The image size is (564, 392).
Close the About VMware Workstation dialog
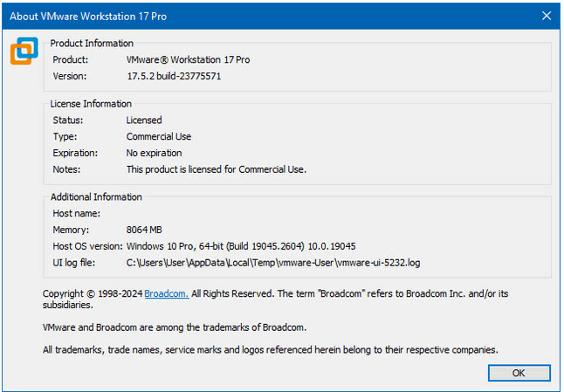(546, 15)
